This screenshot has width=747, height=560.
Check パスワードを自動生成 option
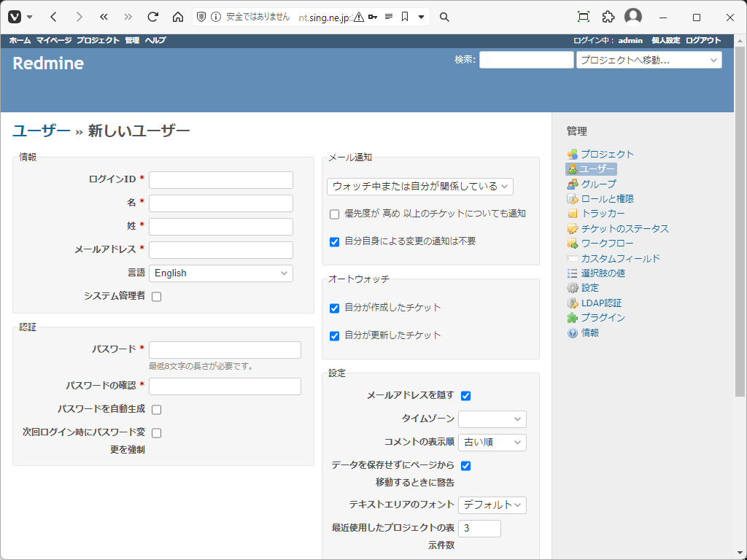click(x=156, y=410)
